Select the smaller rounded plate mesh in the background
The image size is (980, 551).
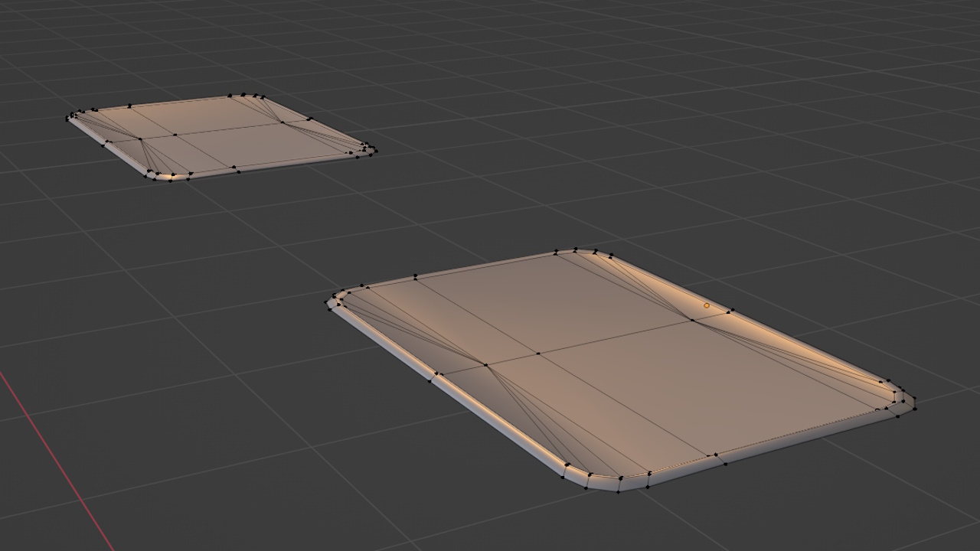[221, 137]
